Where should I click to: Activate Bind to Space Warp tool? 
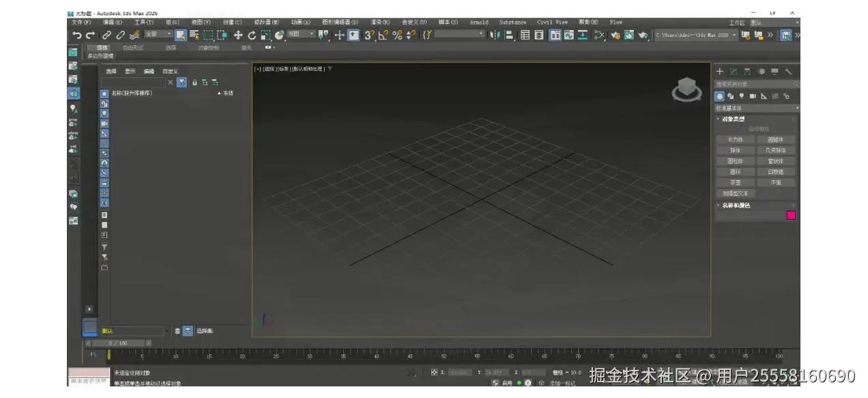[134, 35]
